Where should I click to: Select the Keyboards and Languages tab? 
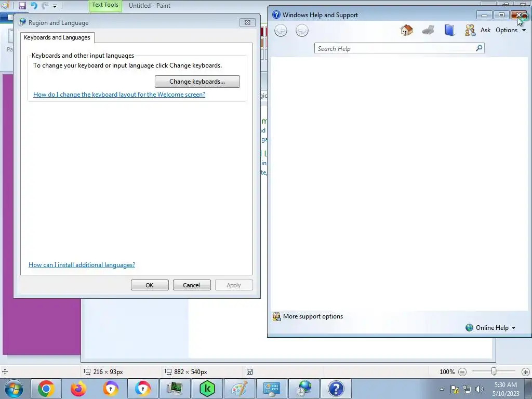[x=57, y=37]
